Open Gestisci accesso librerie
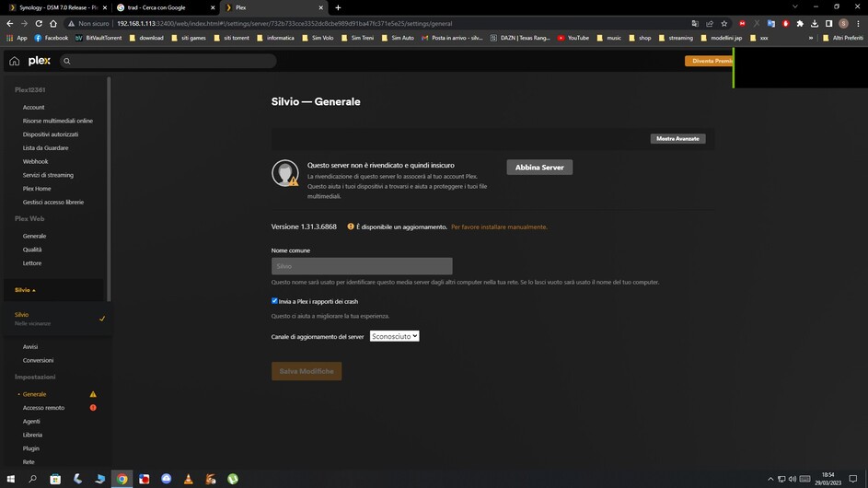This screenshot has width=868, height=488. 53,203
